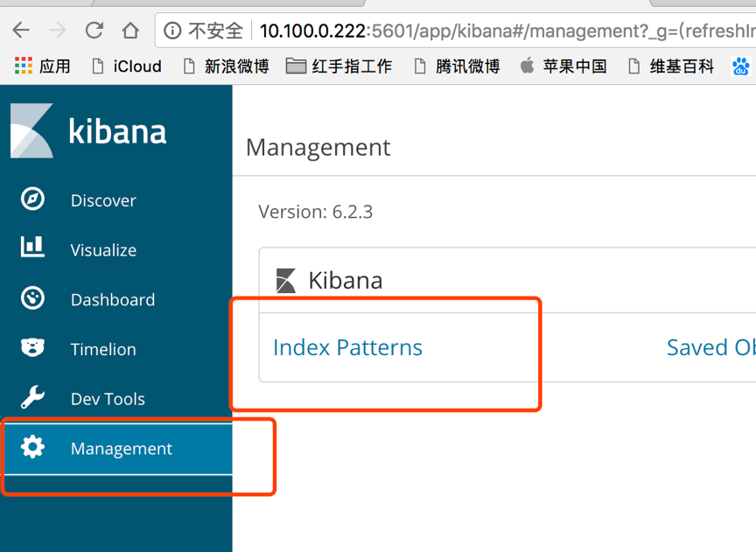The height and width of the screenshot is (552, 756).
Task: Select the Discover menu label
Action: pos(103,200)
